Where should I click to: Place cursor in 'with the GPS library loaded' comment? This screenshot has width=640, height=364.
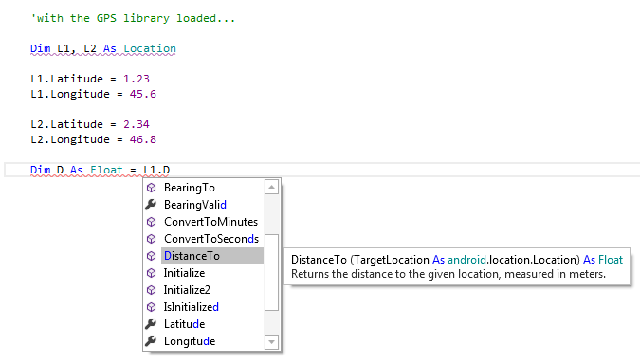[133, 18]
